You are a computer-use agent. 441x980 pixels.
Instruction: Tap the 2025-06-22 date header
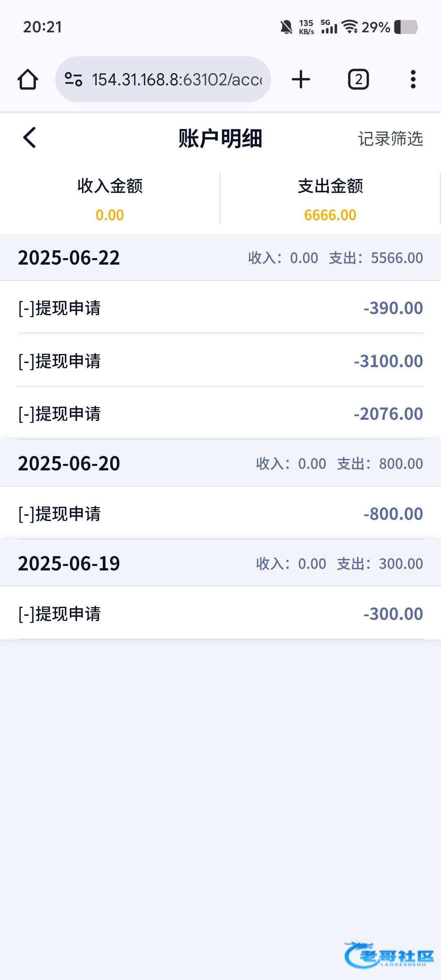[x=69, y=258]
